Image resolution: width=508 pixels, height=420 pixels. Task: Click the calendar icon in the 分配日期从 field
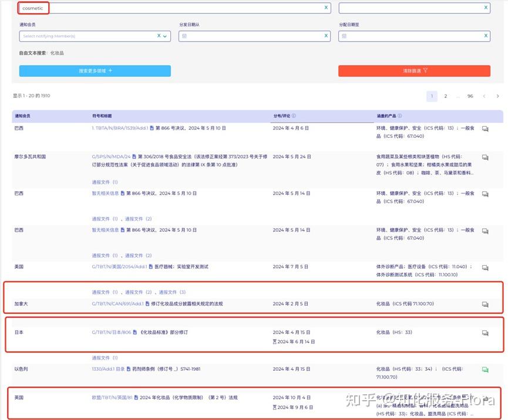pos(183,36)
